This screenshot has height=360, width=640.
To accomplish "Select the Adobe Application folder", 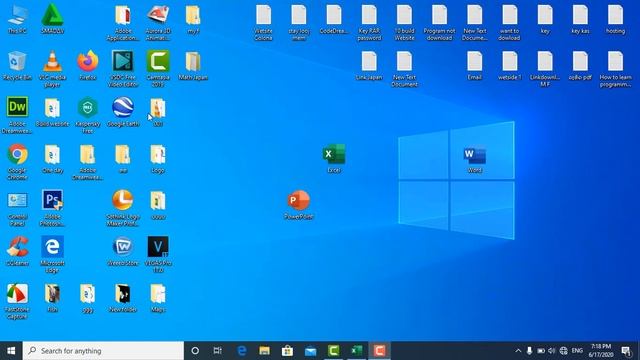I will (x=123, y=22).
